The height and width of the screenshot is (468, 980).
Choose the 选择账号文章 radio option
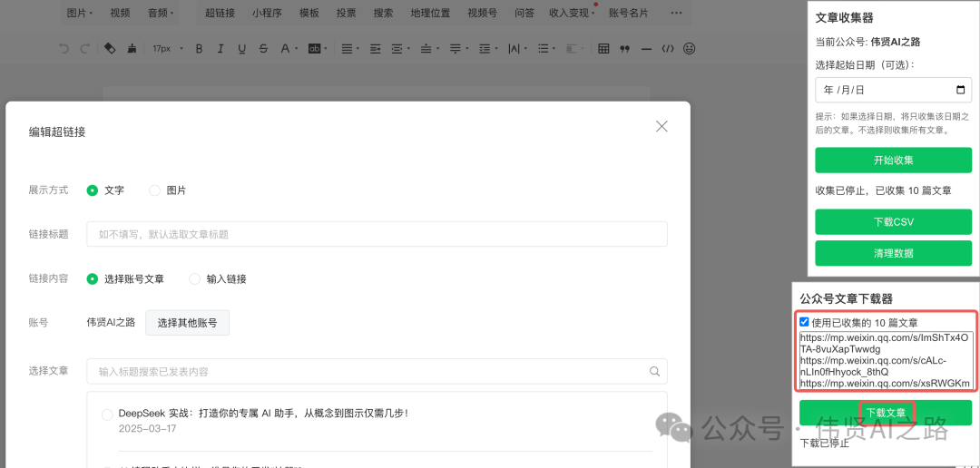tap(93, 278)
